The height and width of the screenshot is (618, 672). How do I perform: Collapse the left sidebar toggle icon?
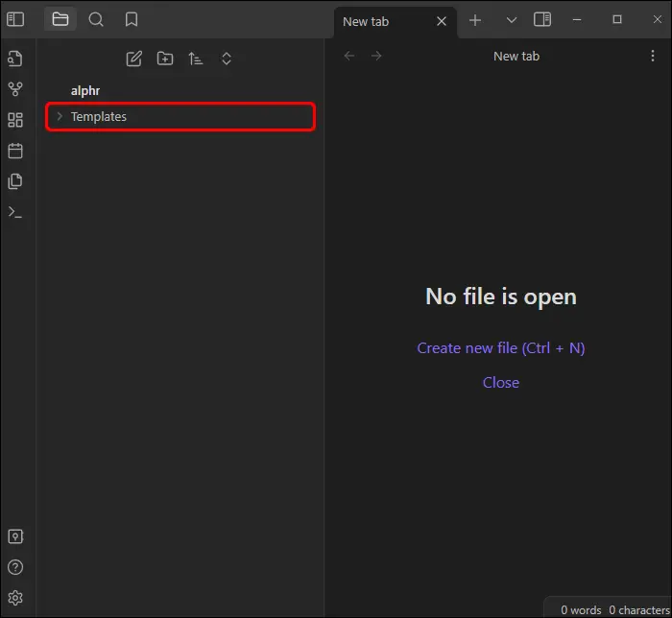pyautogui.click(x=15, y=19)
